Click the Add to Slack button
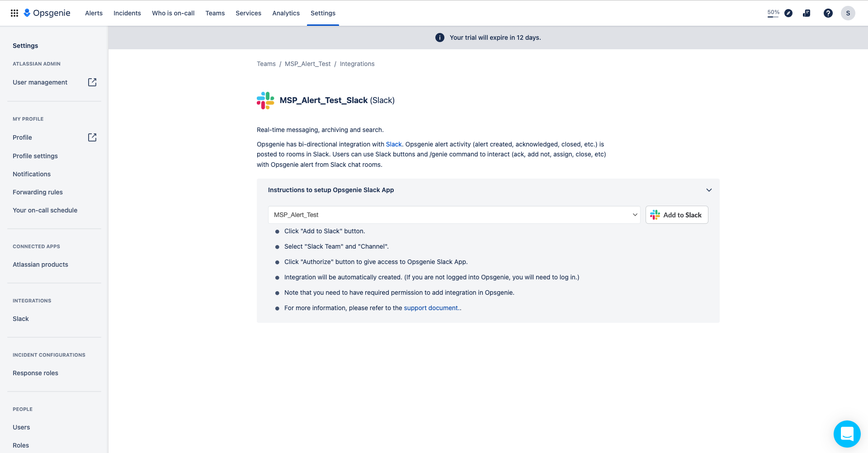The image size is (868, 453). click(x=677, y=215)
